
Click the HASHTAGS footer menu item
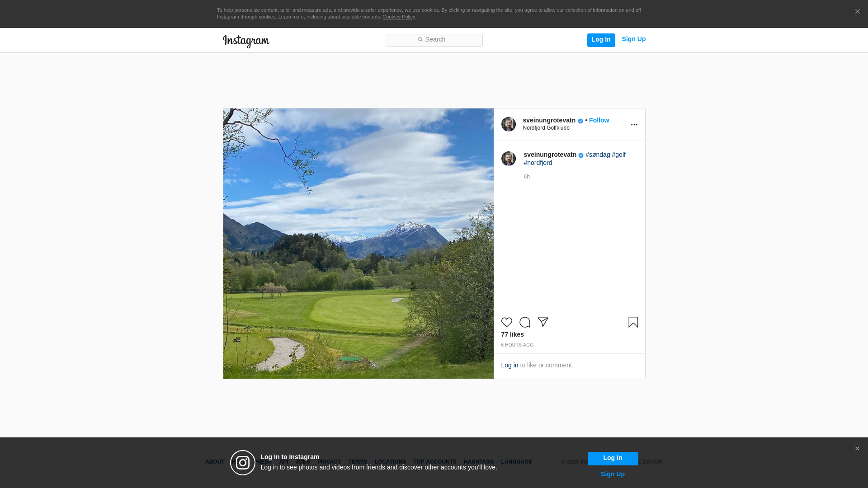(x=478, y=462)
